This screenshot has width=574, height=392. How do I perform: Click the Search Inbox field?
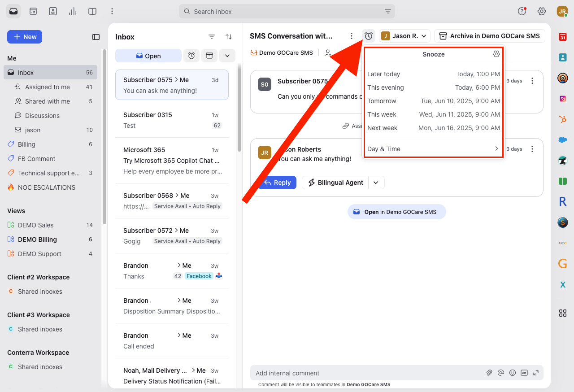(287, 12)
